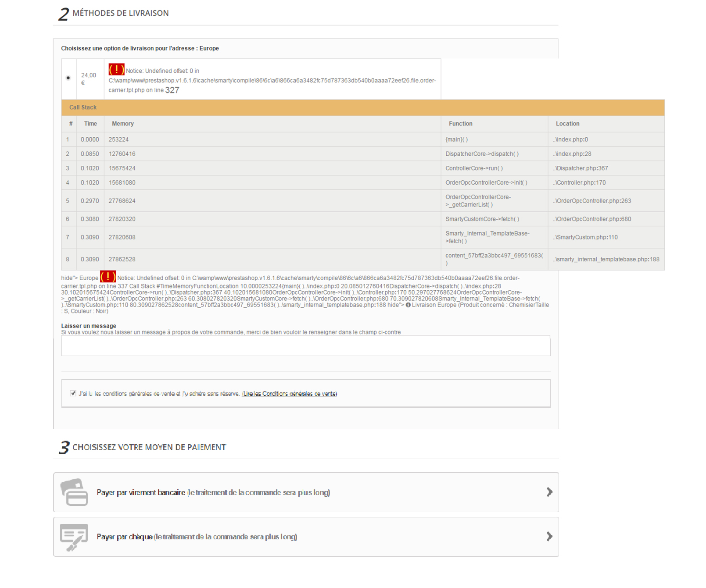Click the Call Stack header bar
The width and height of the screenshot is (706, 588).
coord(363,107)
